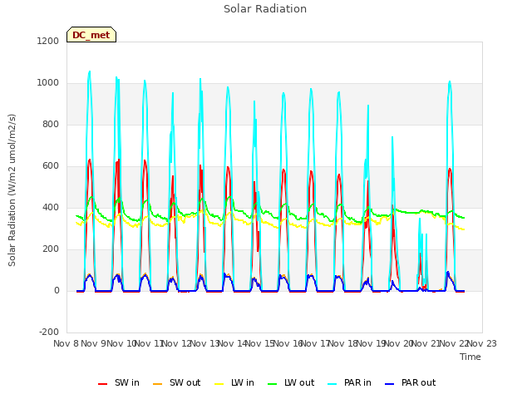This screenshot has width=532, height=399.
Task: Click the LW out legend entry
Action: point(291,382)
